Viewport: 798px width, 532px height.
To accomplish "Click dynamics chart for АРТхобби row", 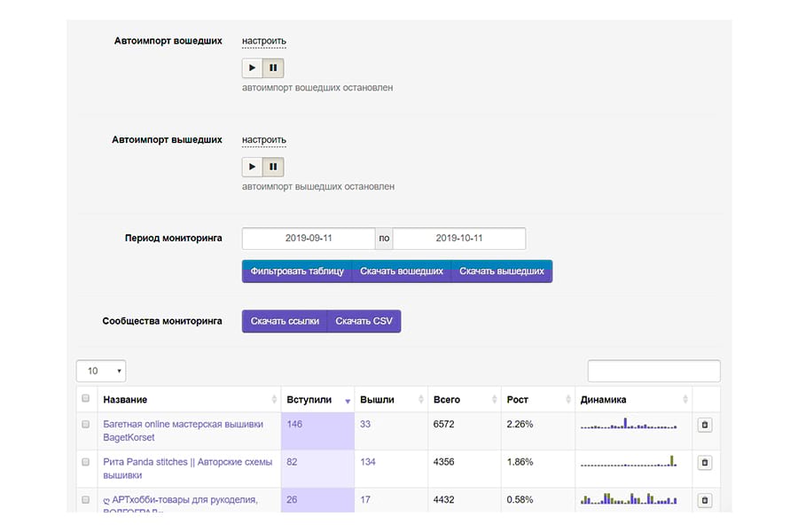I will [629, 499].
